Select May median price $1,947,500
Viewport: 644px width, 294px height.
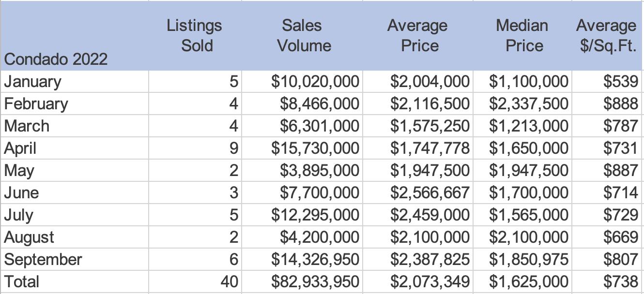tap(528, 171)
